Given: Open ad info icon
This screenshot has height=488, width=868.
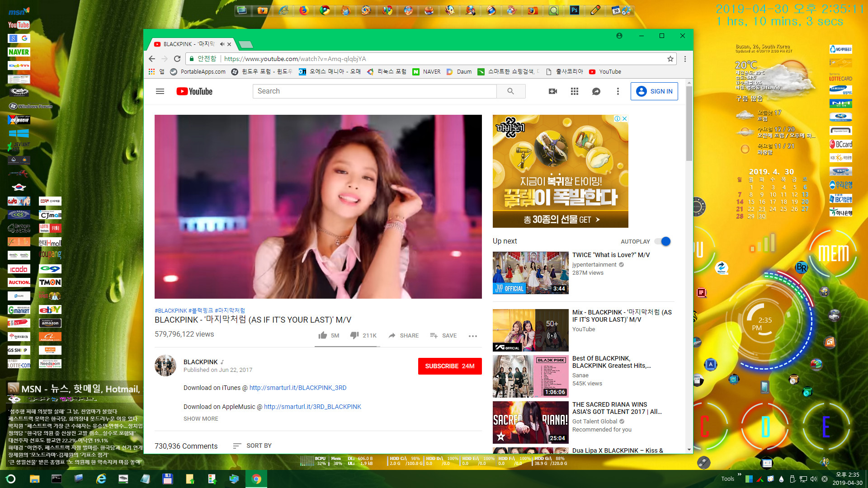Looking at the screenshot, I should click(x=617, y=118).
